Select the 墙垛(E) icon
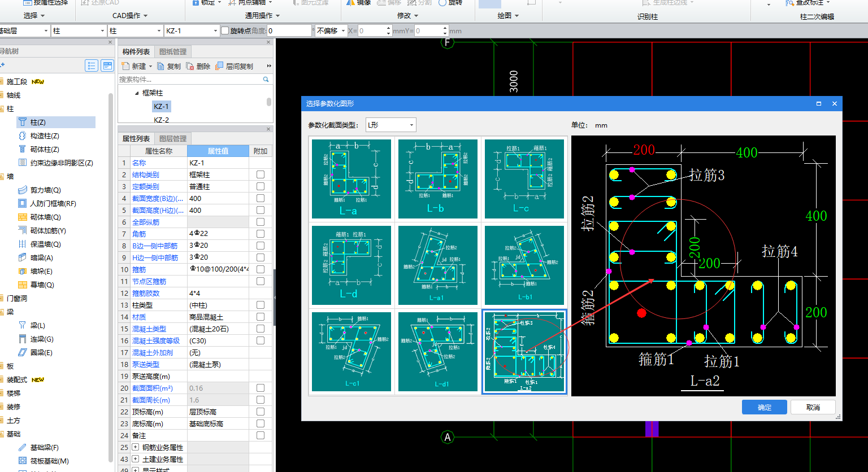Image resolution: width=868 pixels, height=472 pixels. coord(23,271)
